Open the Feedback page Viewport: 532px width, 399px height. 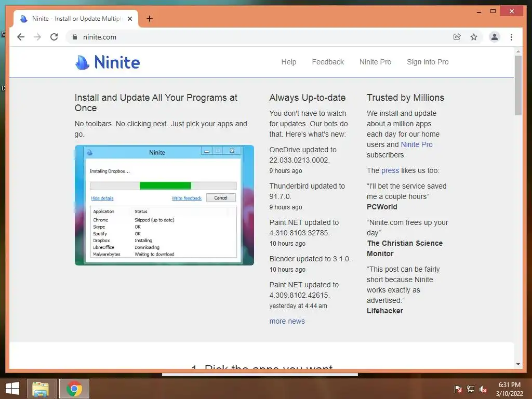(328, 62)
